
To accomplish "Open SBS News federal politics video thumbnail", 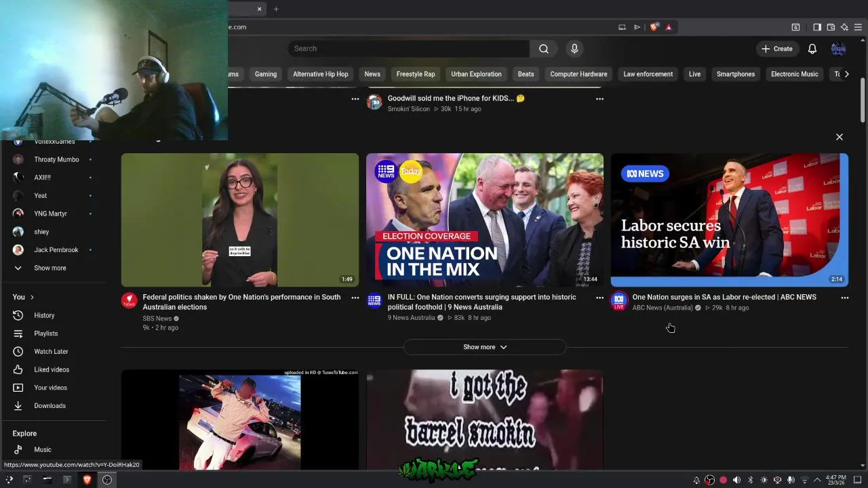I will (240, 220).
